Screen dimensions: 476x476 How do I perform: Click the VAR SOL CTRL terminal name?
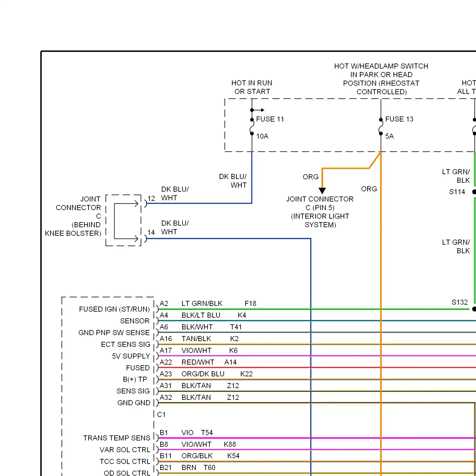tap(125, 450)
